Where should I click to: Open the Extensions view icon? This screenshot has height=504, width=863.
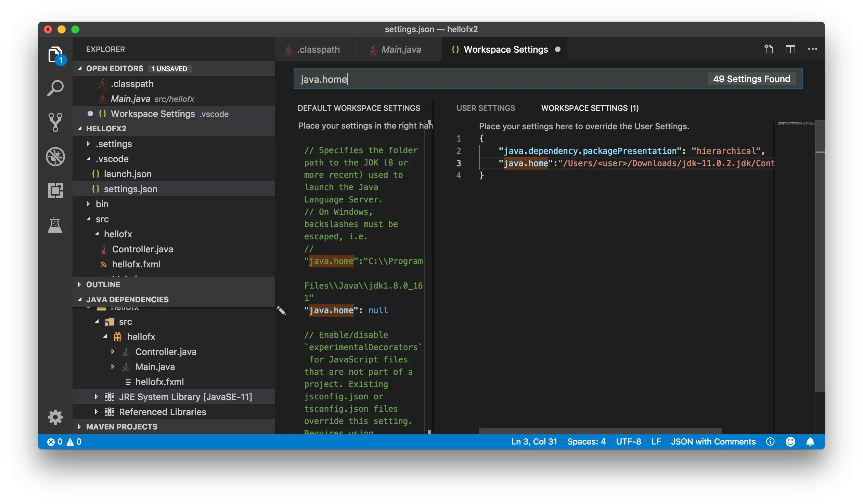[x=55, y=190]
